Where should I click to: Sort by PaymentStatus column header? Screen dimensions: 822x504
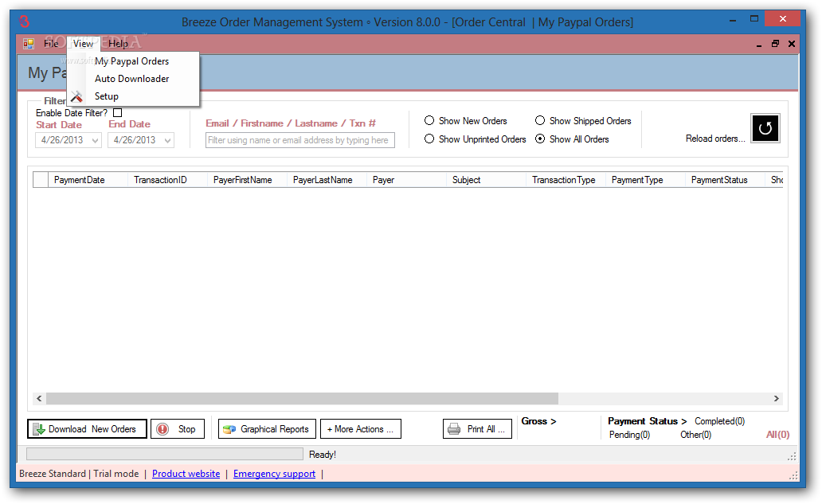(725, 180)
